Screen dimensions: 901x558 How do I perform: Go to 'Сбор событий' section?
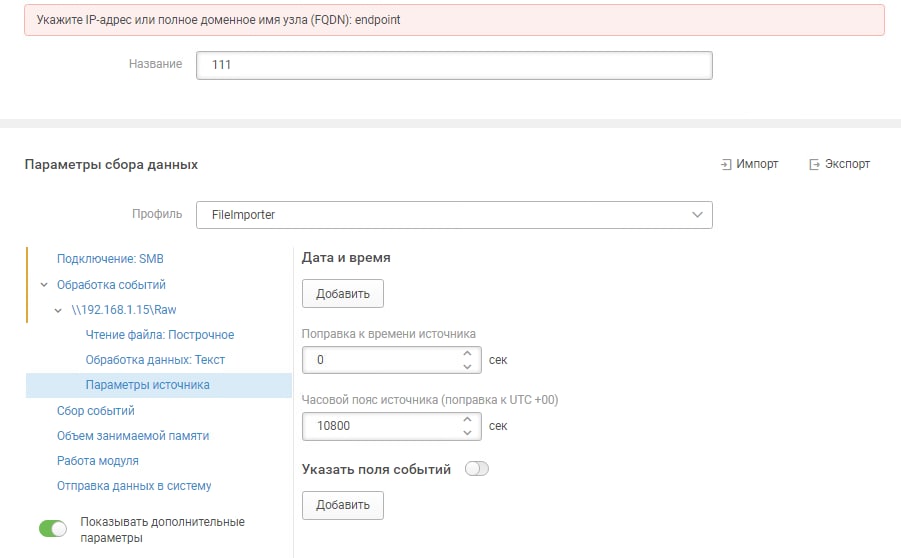pyautogui.click(x=95, y=411)
